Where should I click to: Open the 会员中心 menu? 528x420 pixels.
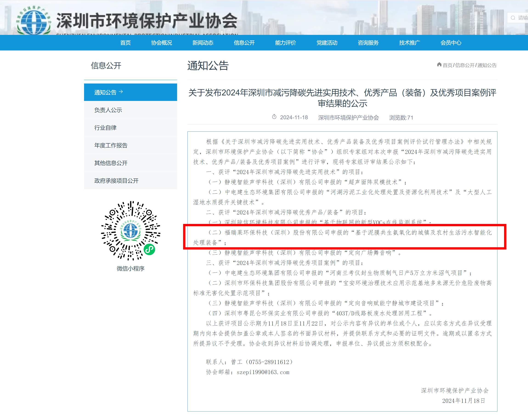click(451, 43)
